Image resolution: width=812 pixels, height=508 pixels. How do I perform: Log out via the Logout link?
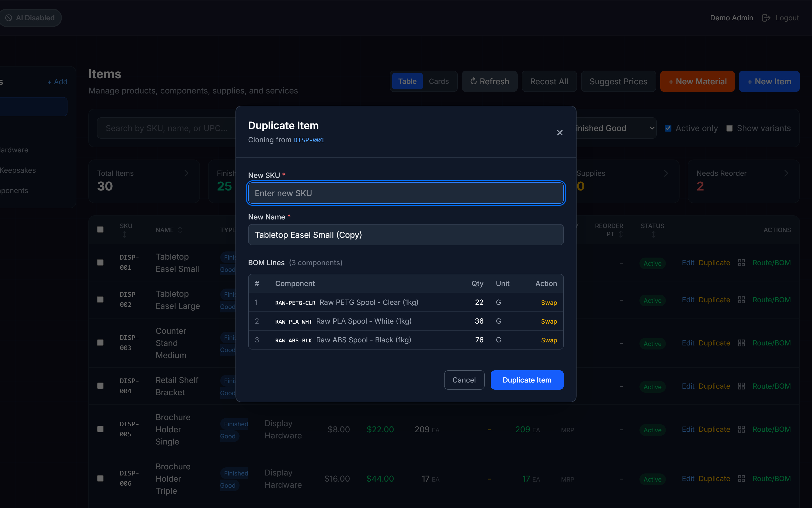787,18
